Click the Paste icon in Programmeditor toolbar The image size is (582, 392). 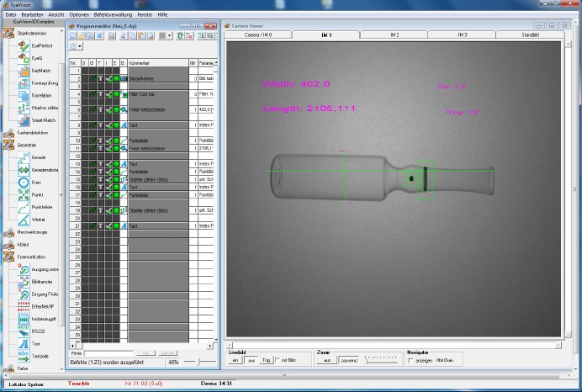coord(141,36)
